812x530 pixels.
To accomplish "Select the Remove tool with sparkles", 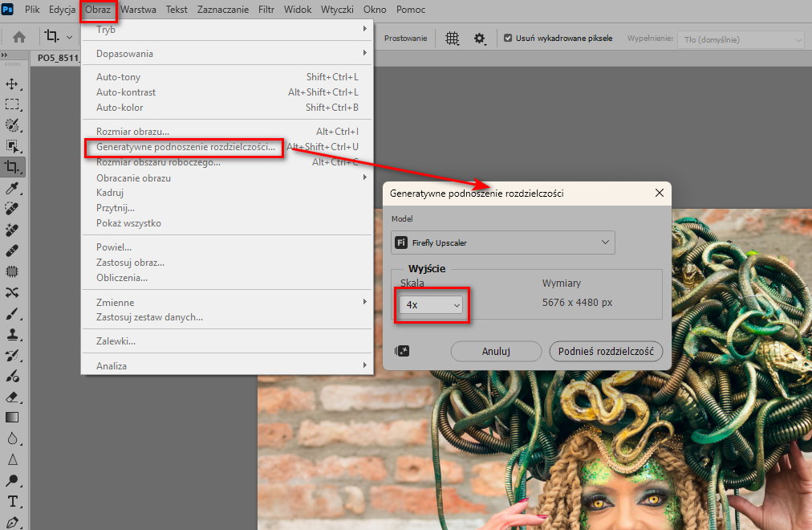I will tap(12, 230).
